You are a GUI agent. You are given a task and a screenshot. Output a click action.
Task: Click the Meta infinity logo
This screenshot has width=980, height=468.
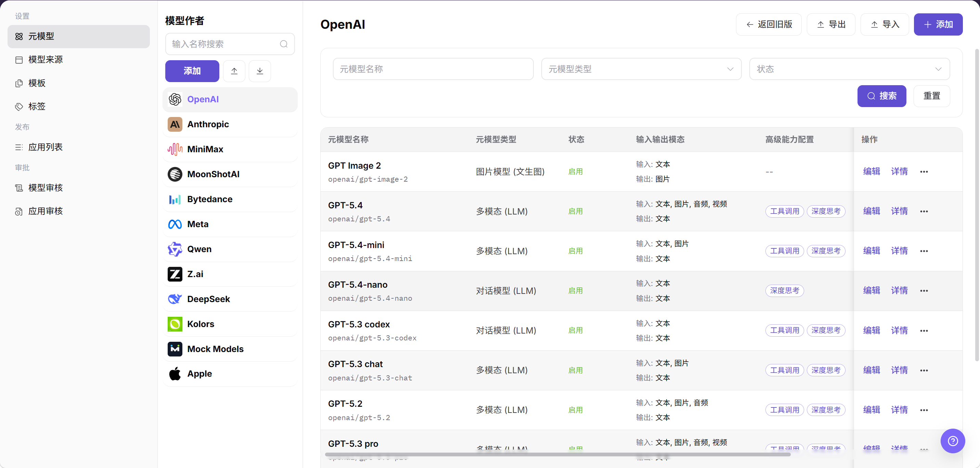(x=175, y=224)
